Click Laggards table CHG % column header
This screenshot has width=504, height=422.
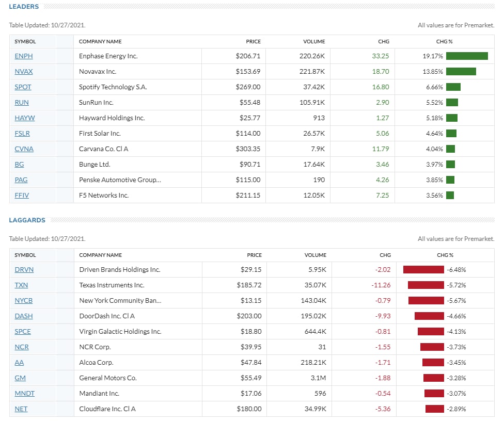point(445,255)
